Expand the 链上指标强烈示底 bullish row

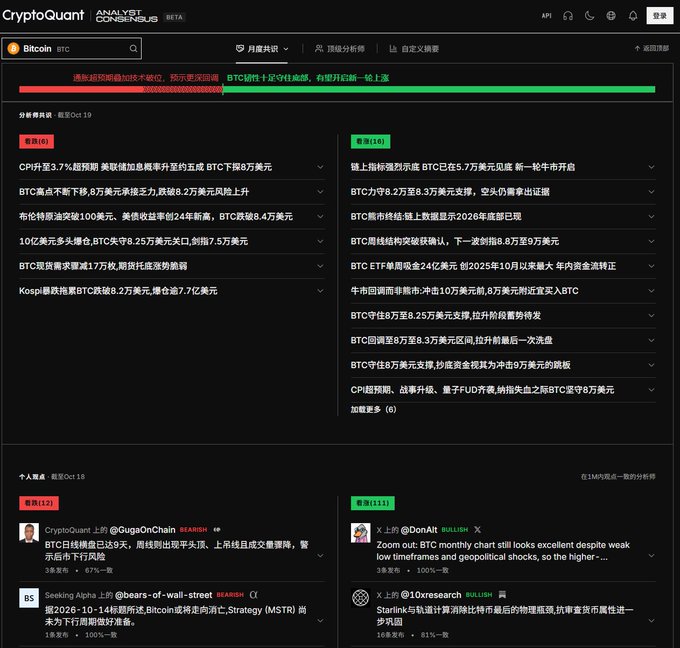pos(503,167)
